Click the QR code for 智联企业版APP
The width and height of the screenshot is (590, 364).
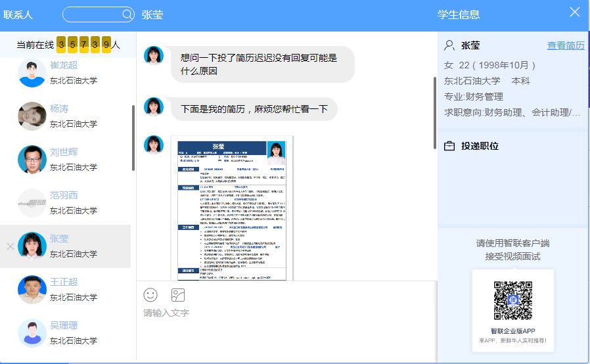point(512,301)
